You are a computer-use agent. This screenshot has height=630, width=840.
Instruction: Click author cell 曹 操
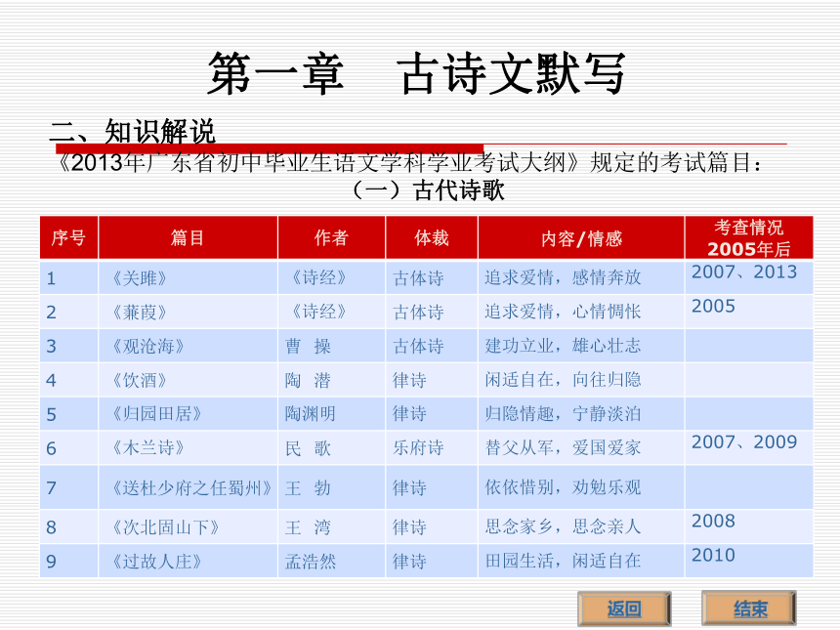click(x=332, y=346)
